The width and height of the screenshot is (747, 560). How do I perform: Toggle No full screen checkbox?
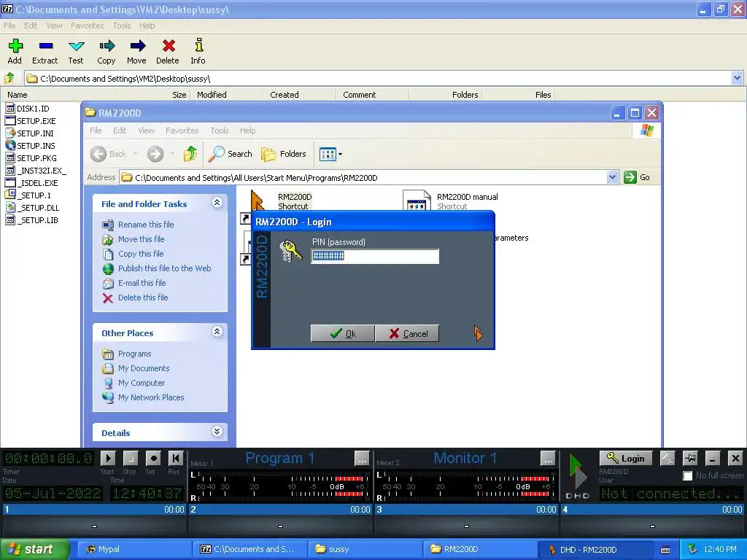[x=687, y=475]
